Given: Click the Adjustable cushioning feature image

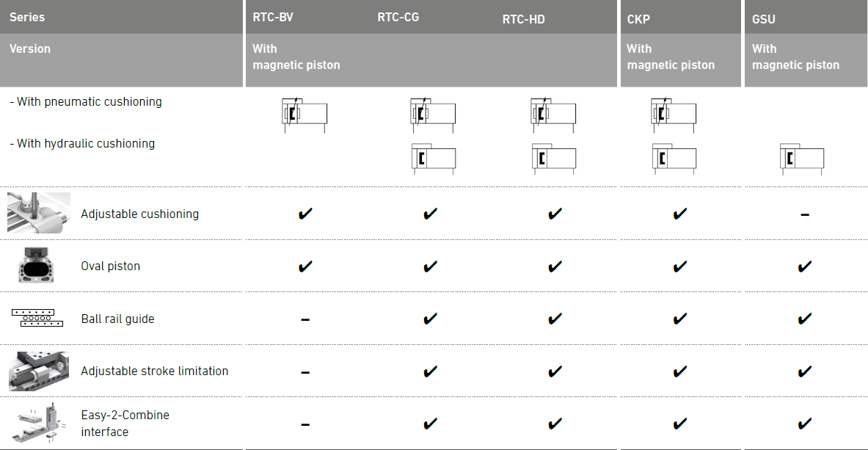Looking at the screenshot, I should click(x=39, y=213).
